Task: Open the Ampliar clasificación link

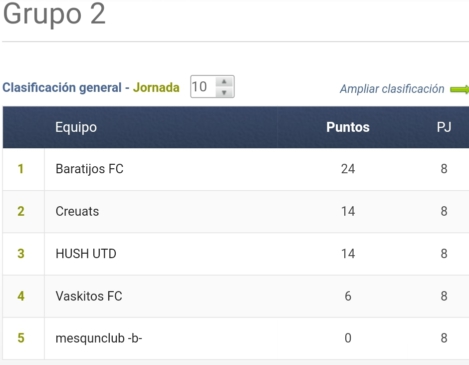Action: 392,89
